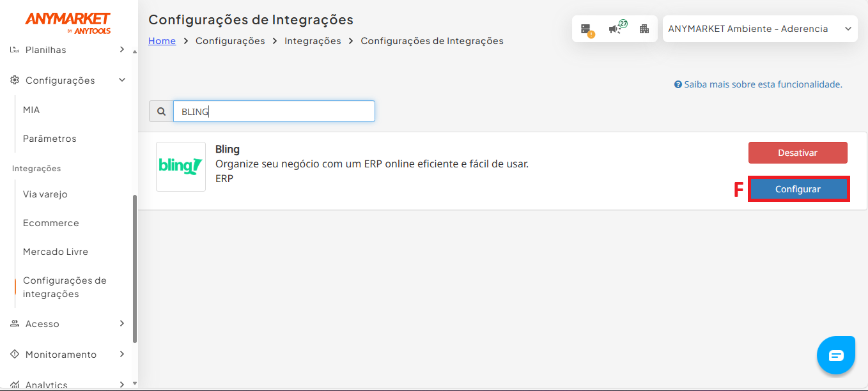Click the Planilhas sidebar icon
Image resolution: width=868 pixels, height=391 pixels.
click(x=15, y=49)
